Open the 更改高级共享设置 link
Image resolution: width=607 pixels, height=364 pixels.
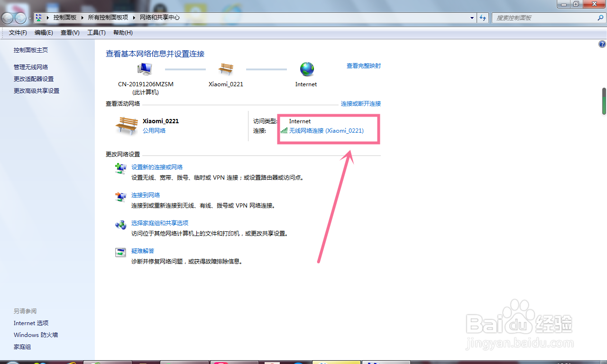(x=37, y=91)
